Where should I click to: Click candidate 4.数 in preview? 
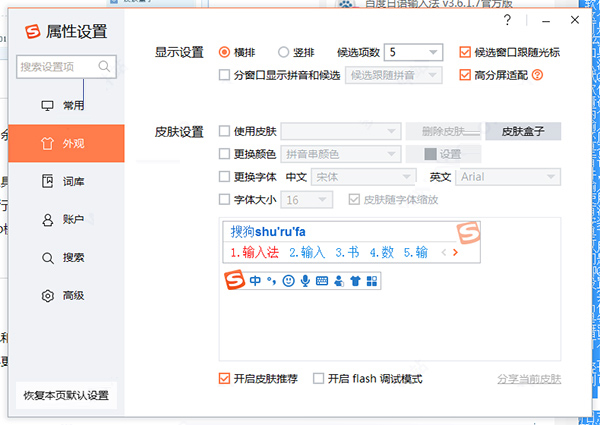point(382,252)
